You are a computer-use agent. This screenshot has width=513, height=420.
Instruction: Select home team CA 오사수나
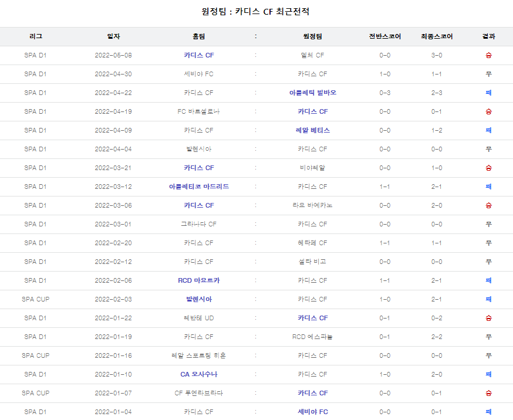coord(198,374)
